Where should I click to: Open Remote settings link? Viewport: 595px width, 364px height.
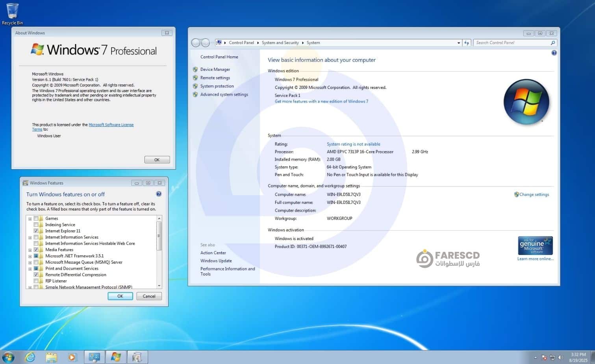215,78
